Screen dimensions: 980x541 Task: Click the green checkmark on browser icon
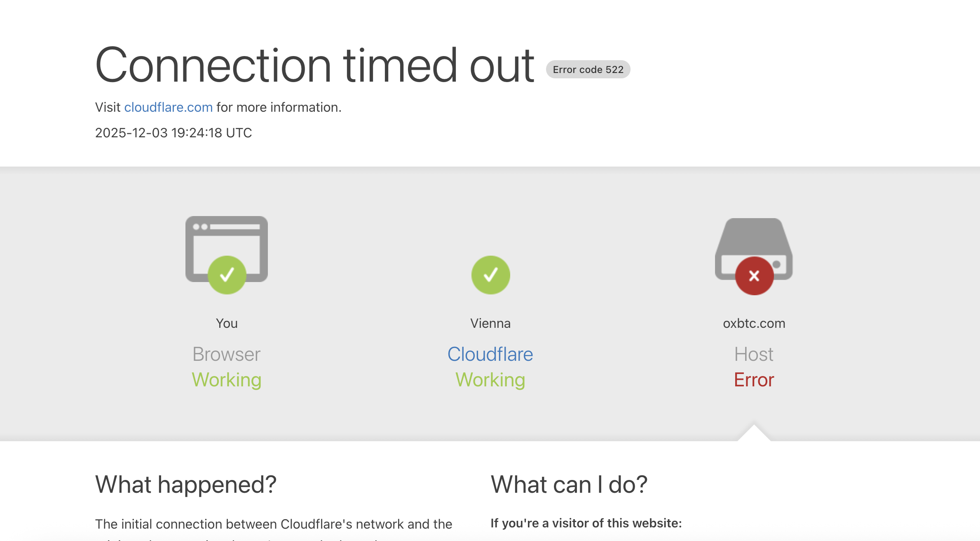click(x=227, y=275)
